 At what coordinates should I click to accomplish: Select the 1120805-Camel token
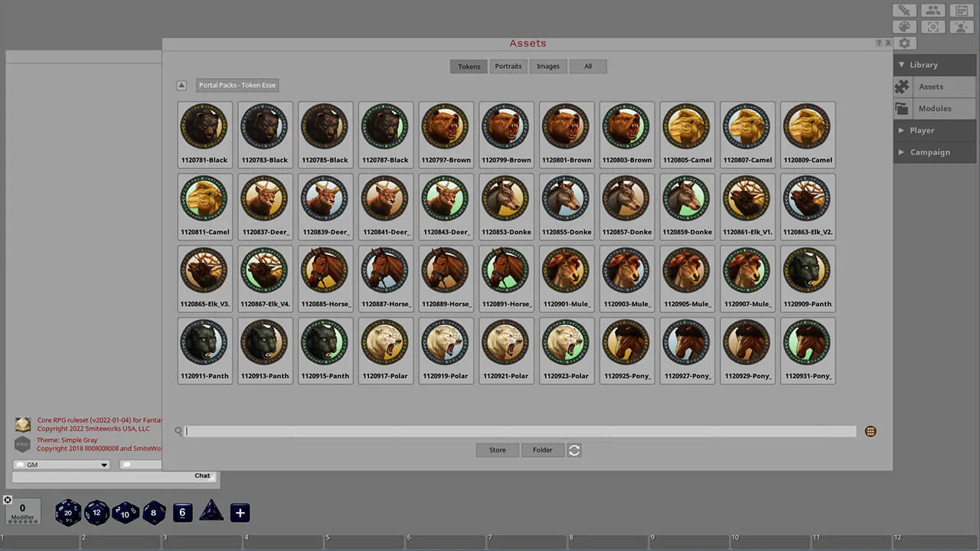[x=688, y=134]
